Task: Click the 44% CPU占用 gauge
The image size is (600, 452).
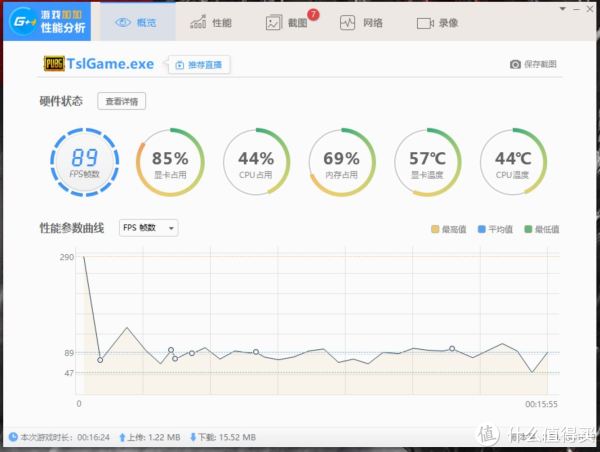Action: pyautogui.click(x=256, y=162)
